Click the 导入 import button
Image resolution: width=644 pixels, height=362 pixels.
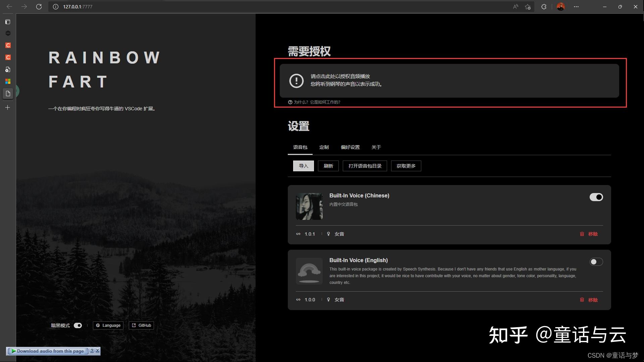tap(303, 166)
